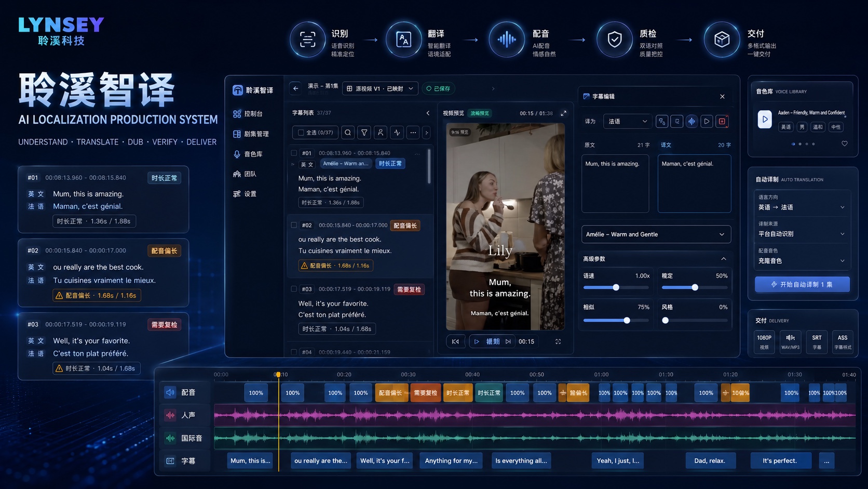
Task: Expand the video preview to fullscreen
Action: click(563, 113)
